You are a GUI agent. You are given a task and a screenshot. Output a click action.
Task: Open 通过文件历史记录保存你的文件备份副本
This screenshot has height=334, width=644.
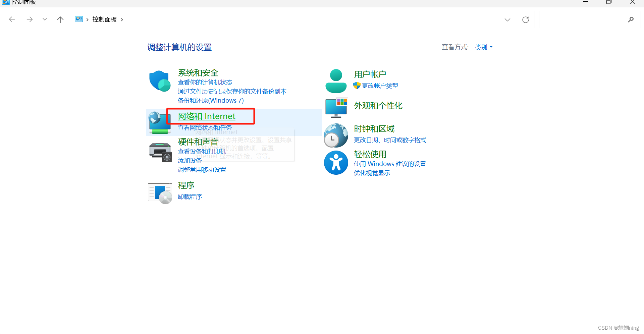coord(232,92)
